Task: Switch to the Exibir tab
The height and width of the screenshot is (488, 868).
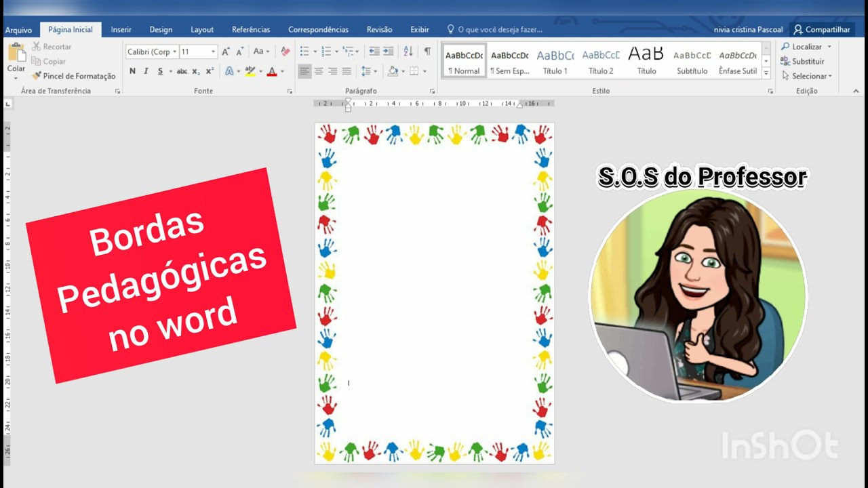Action: tap(420, 30)
